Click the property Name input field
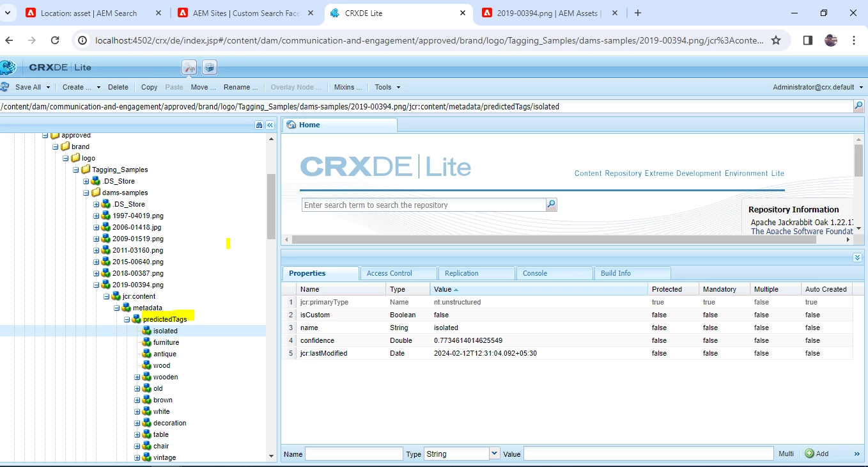Image resolution: width=868 pixels, height=467 pixels. click(354, 454)
